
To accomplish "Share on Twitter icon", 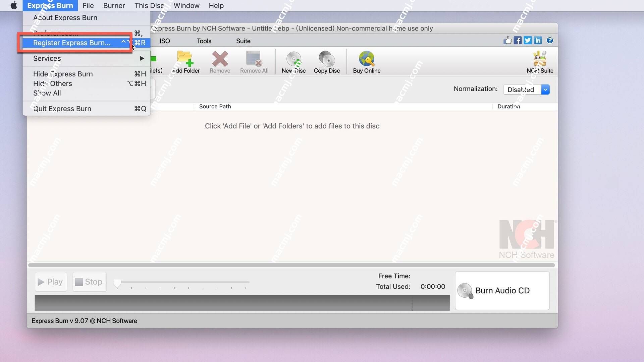I will (x=528, y=41).
